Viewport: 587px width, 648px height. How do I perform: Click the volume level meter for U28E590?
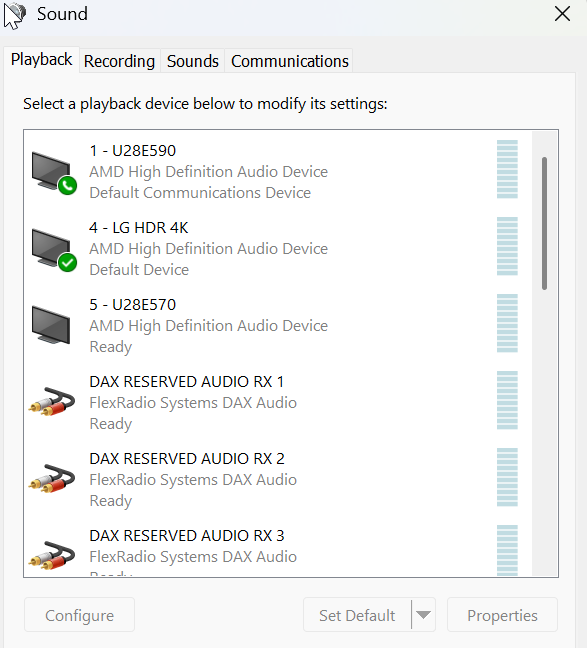[507, 169]
